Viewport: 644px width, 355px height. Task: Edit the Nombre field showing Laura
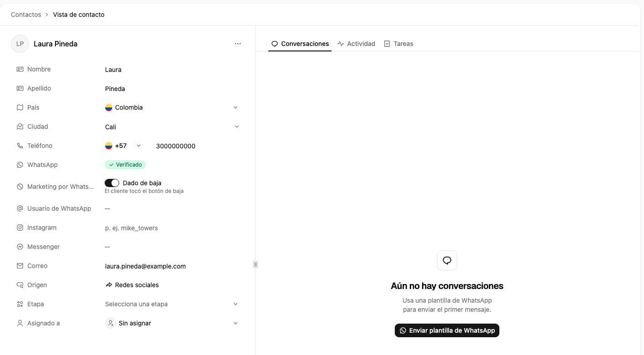pyautogui.click(x=172, y=70)
